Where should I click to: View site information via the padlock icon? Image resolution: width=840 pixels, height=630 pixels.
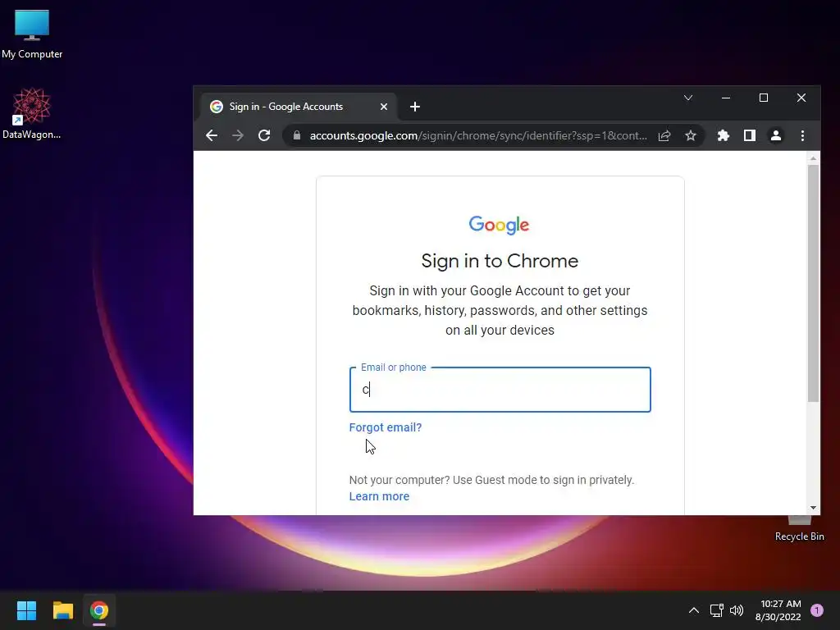tap(297, 135)
